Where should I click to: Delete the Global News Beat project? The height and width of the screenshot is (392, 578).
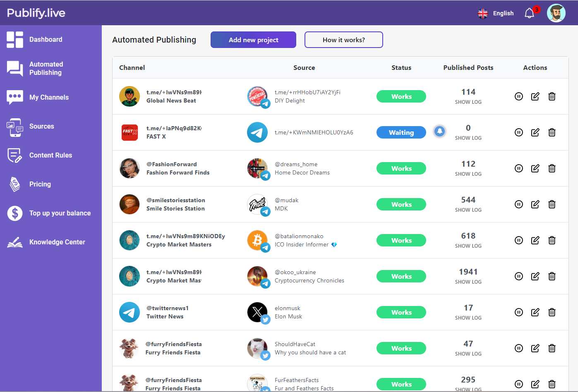[552, 96]
